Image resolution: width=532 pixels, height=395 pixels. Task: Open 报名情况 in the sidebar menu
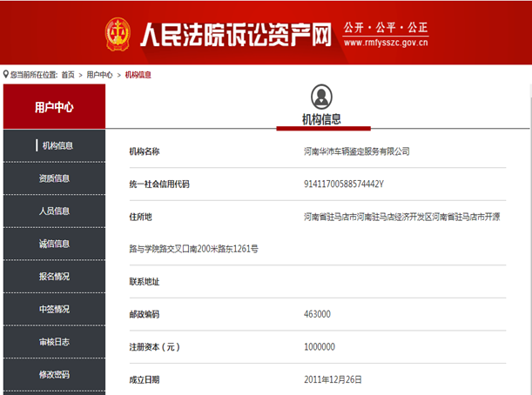pyautogui.click(x=54, y=277)
